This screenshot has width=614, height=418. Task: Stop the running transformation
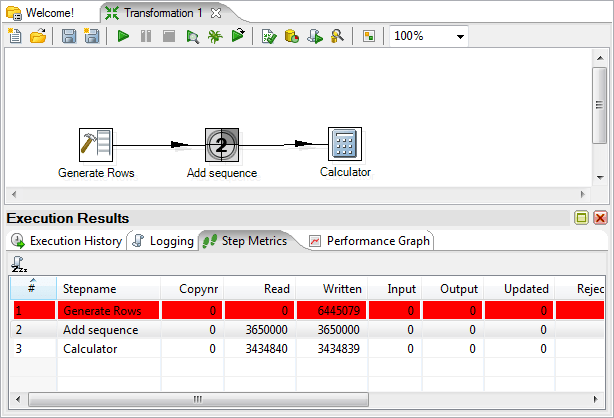pyautogui.click(x=169, y=36)
